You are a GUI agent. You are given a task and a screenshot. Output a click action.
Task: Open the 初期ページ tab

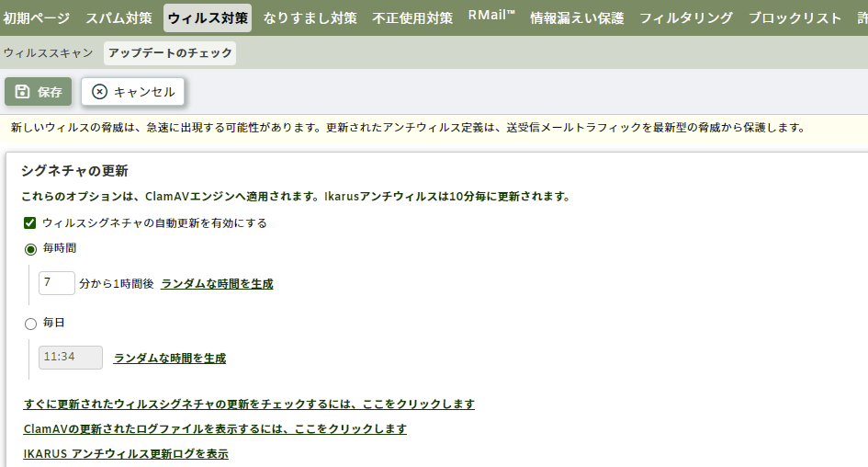pyautogui.click(x=36, y=18)
